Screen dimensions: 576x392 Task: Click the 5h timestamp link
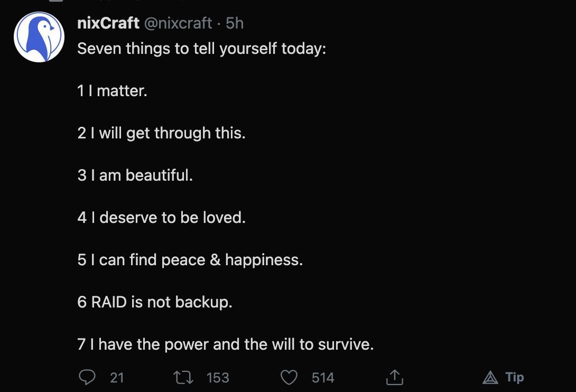point(235,23)
